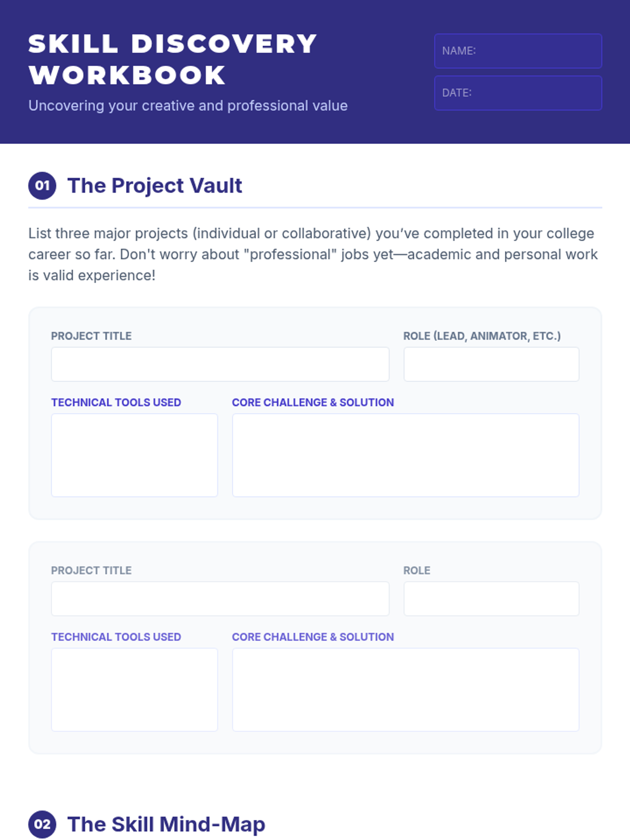
Task: Click the "The Skill Mind-Map" section heading
Action: click(x=166, y=824)
